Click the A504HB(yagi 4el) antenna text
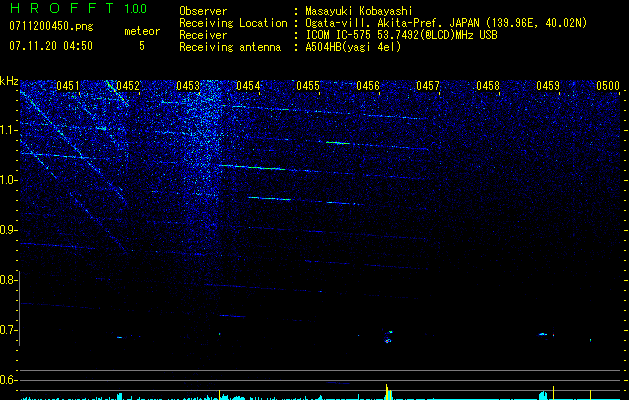This screenshot has height=400, width=629. (x=353, y=47)
